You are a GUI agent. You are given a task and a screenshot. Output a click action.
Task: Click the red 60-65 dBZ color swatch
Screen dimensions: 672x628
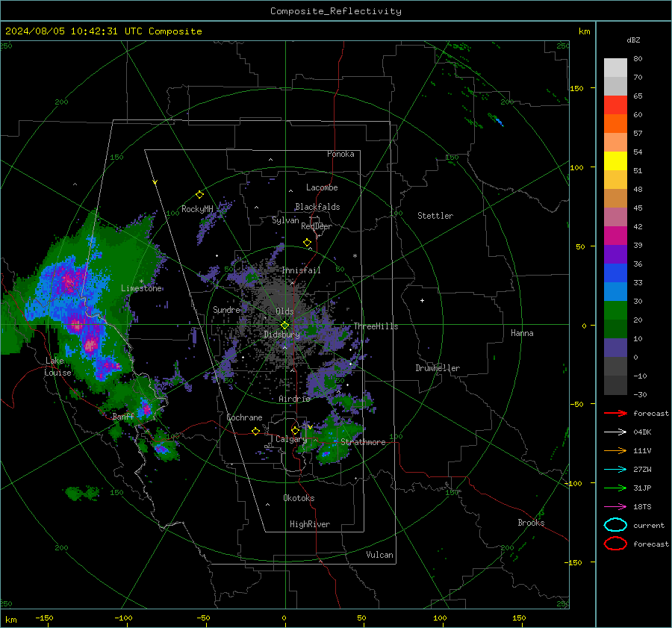615,105
